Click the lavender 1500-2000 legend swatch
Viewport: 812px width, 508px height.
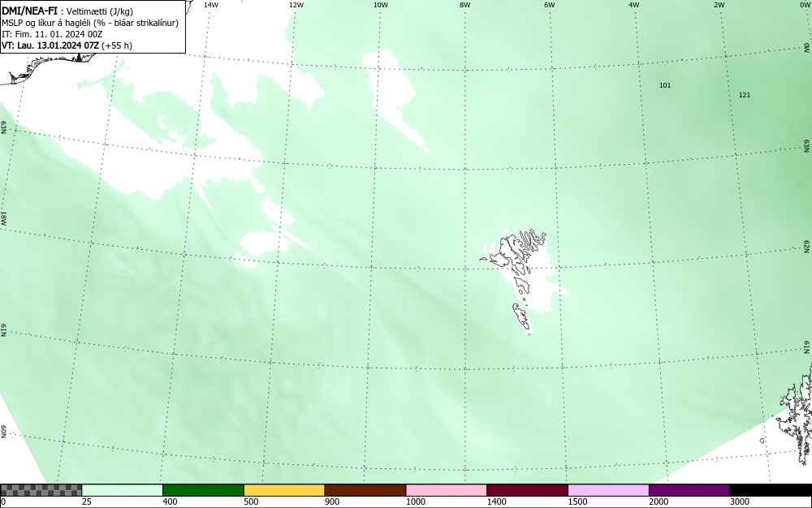tap(608, 490)
